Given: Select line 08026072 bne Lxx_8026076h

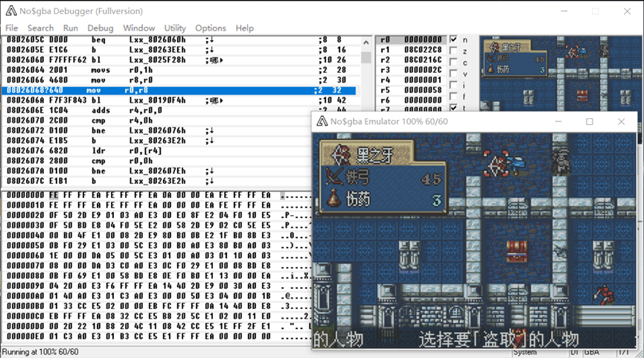Looking at the screenshot, I should click(x=157, y=130).
